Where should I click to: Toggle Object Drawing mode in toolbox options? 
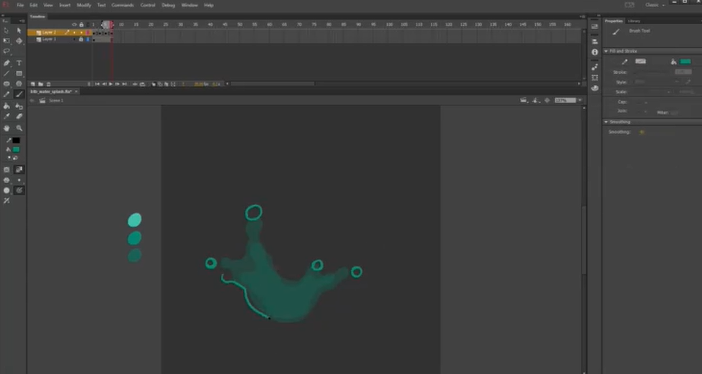pyautogui.click(x=6, y=170)
